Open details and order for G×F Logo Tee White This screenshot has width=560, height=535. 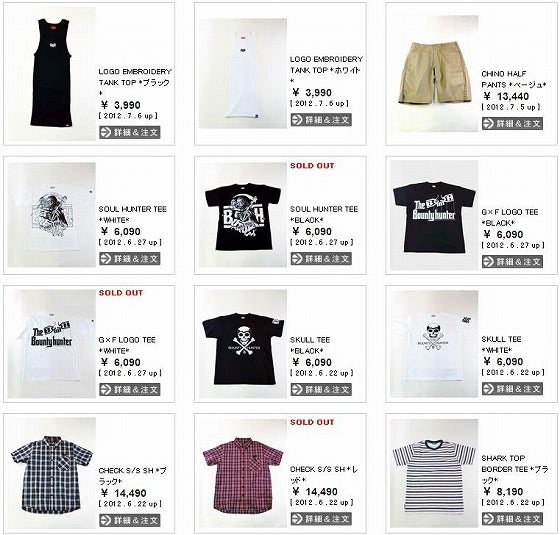tap(130, 389)
